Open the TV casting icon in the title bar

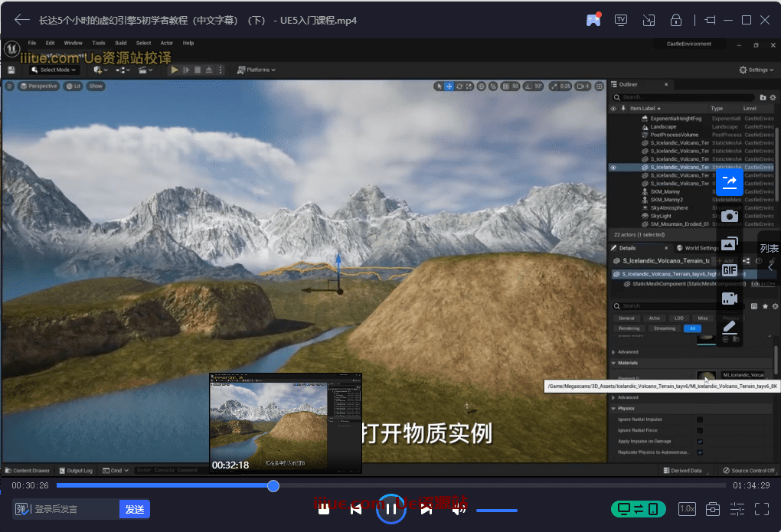point(621,20)
